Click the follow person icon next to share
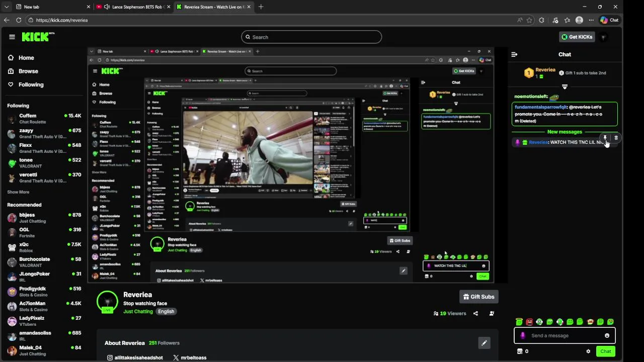Image resolution: width=644 pixels, height=362 pixels. click(492, 313)
